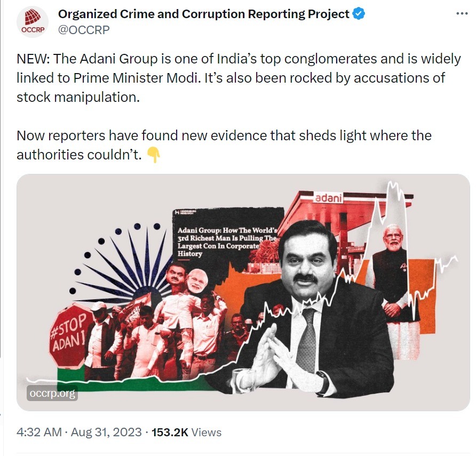Open the occrp.org domain label
The width and height of the screenshot is (476, 456).
point(52,393)
